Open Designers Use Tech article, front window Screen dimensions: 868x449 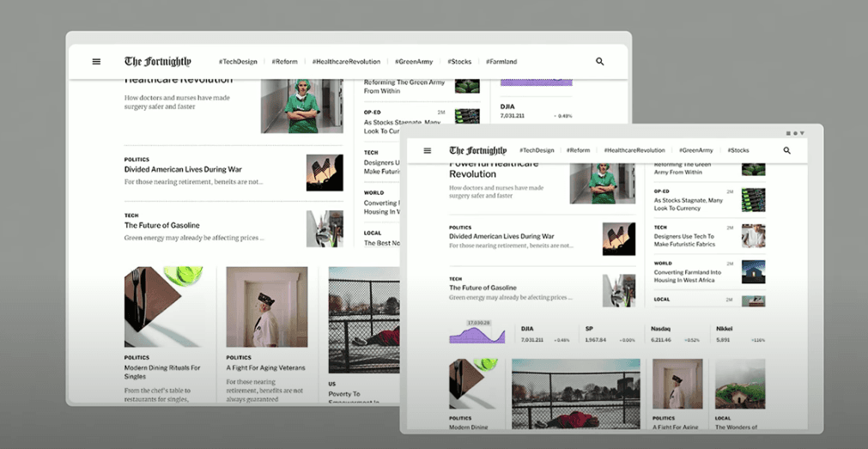tap(685, 240)
